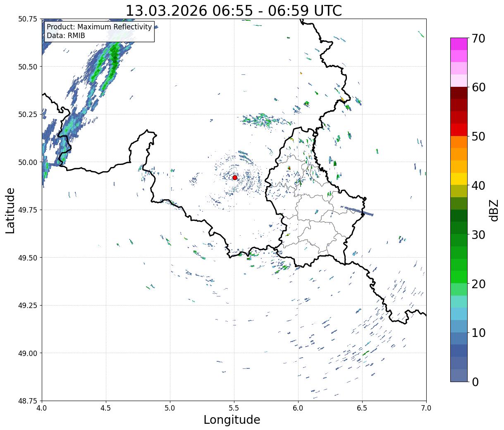Click the red radar location marker

tap(235, 177)
